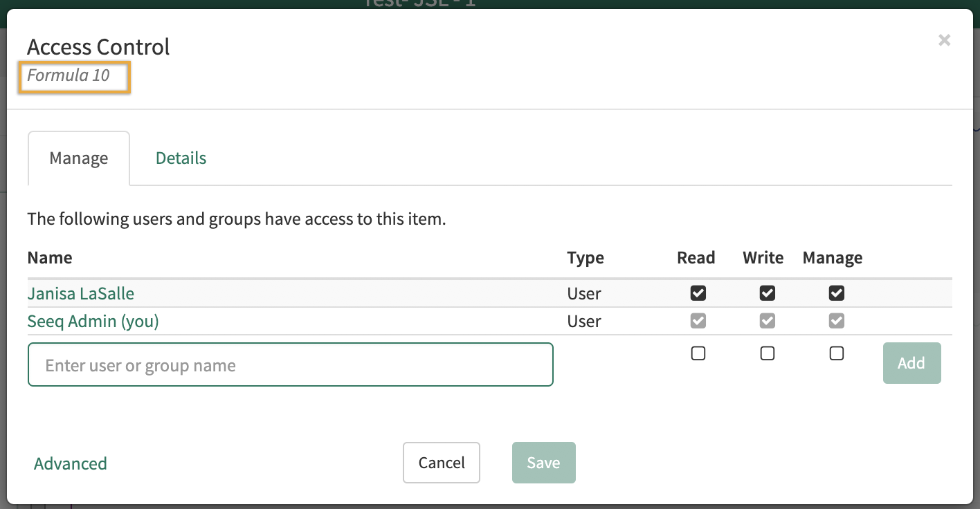Cancel the access control changes
This screenshot has width=980, height=509.
tap(442, 463)
